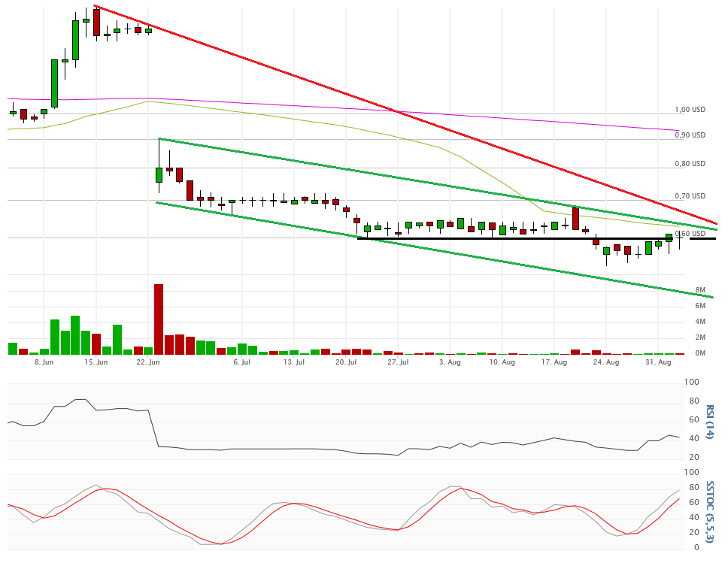Select the 0,90 USD price level label
The image size is (728, 575).
(x=689, y=135)
